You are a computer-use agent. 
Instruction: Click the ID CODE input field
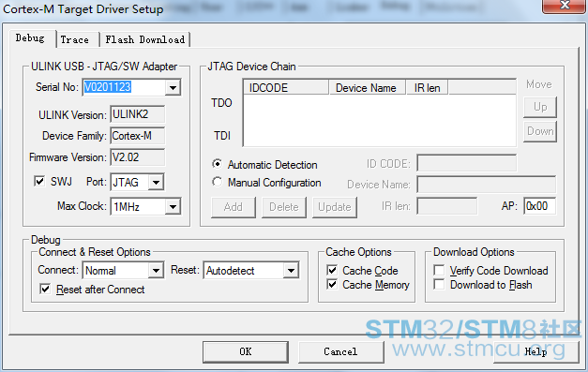tap(466, 163)
